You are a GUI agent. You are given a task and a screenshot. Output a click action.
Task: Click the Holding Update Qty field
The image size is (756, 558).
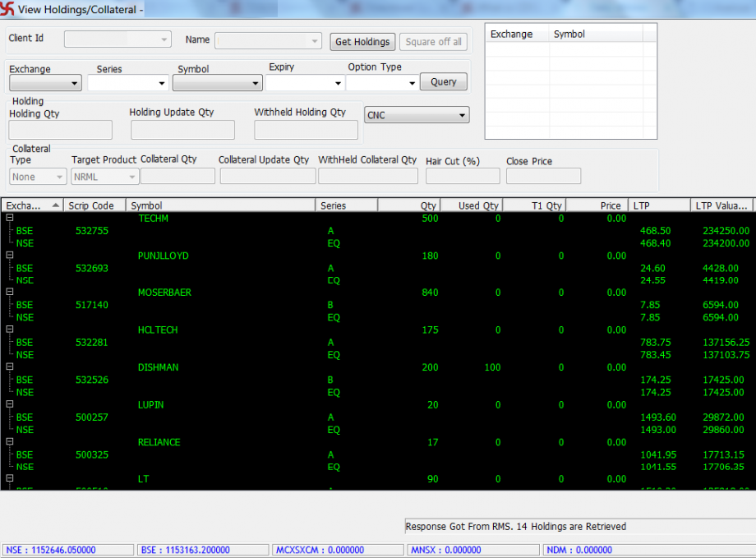pyautogui.click(x=182, y=130)
